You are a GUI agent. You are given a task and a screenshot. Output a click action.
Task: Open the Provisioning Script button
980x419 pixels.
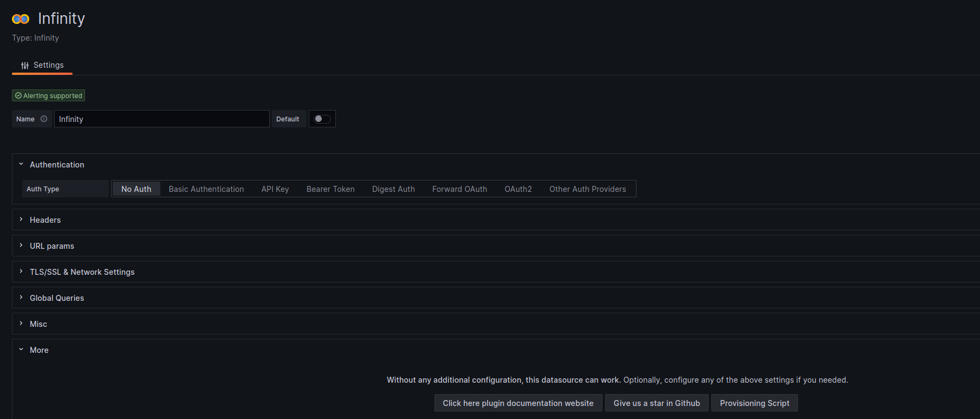click(754, 403)
